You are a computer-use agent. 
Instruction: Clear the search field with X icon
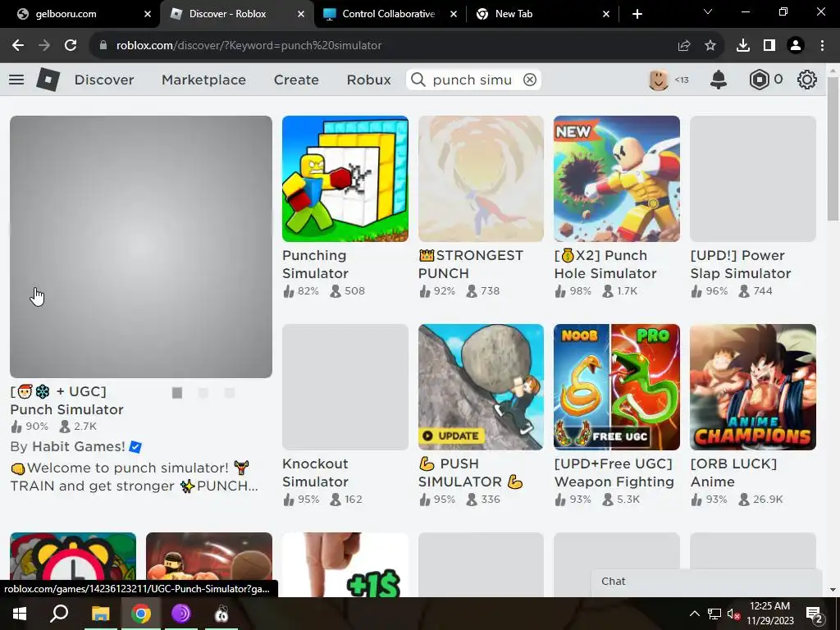(x=529, y=80)
